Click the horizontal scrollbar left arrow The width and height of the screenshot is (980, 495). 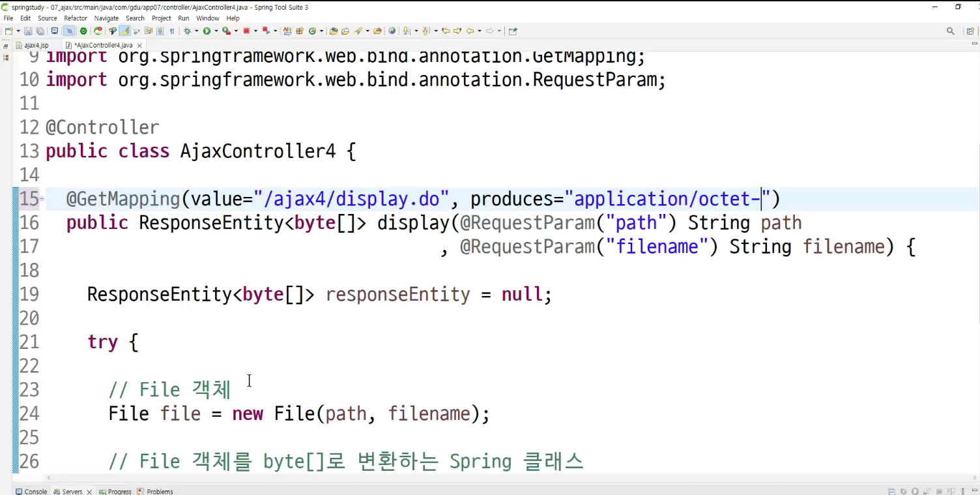(49, 478)
